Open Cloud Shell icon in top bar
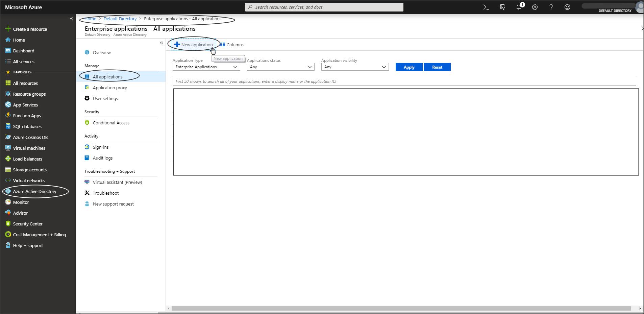This screenshot has height=314, width=644. pyautogui.click(x=486, y=7)
